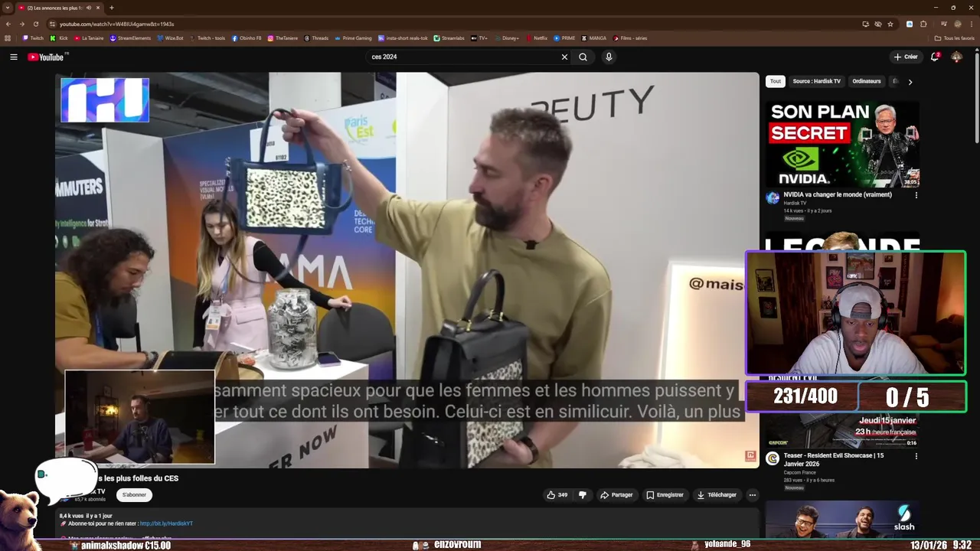Screen dimensions: 980x551
Task: Start voice search with microphone icon
Action: pyautogui.click(x=609, y=57)
